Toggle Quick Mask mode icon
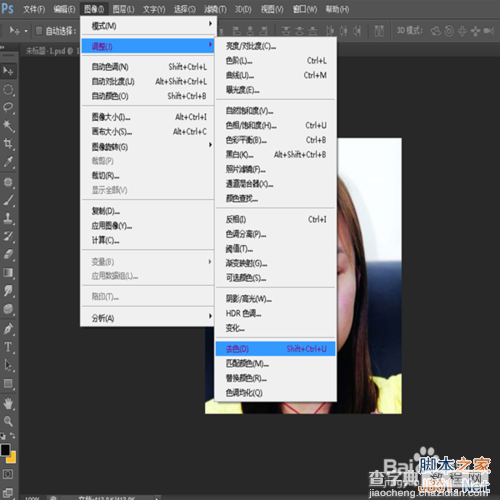 tap(8, 474)
